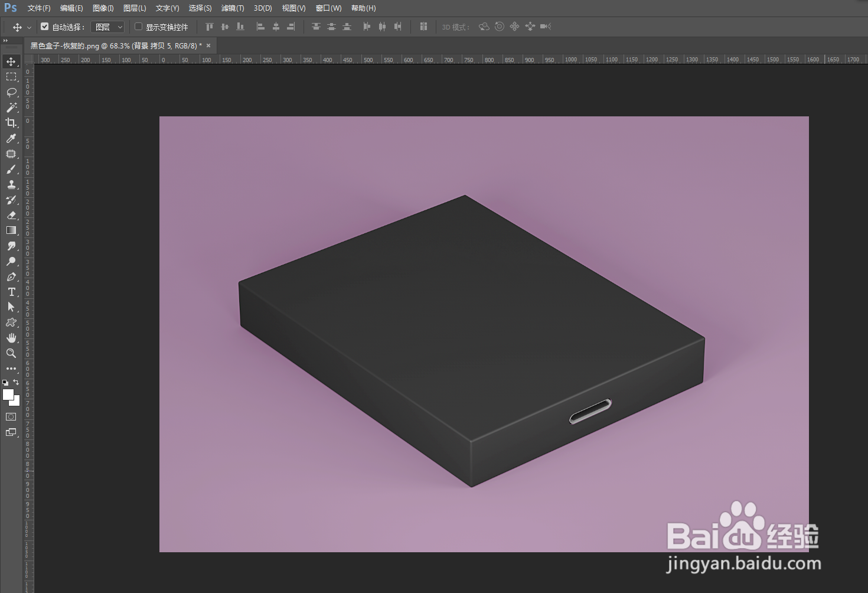Screen dimensions: 868x593
Task: Click Distribute Top Edges button
Action: pyautogui.click(x=316, y=27)
